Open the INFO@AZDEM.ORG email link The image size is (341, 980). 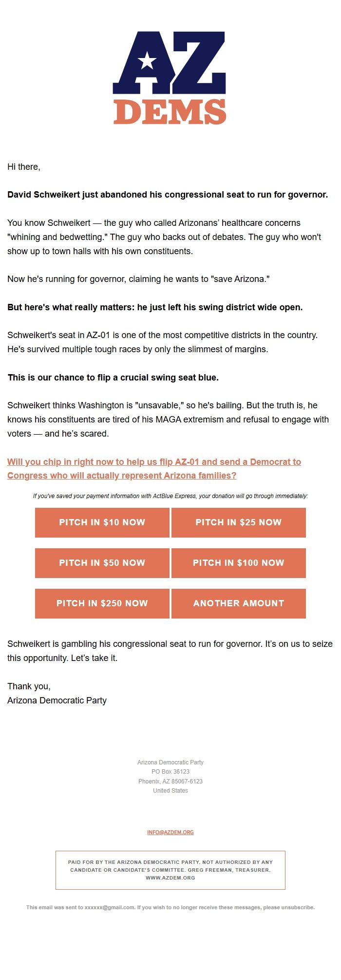pyautogui.click(x=170, y=832)
